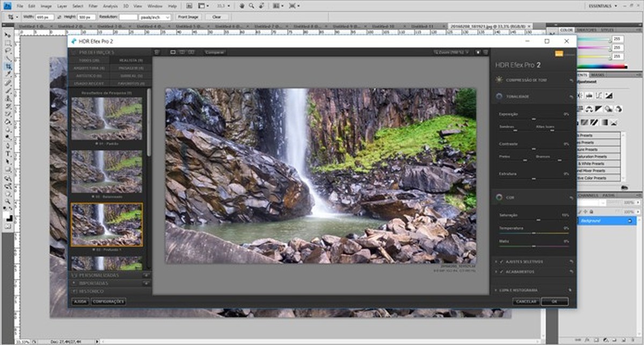Select the Background layer in Layers panel
This screenshot has width=644, height=345.
coord(606,221)
